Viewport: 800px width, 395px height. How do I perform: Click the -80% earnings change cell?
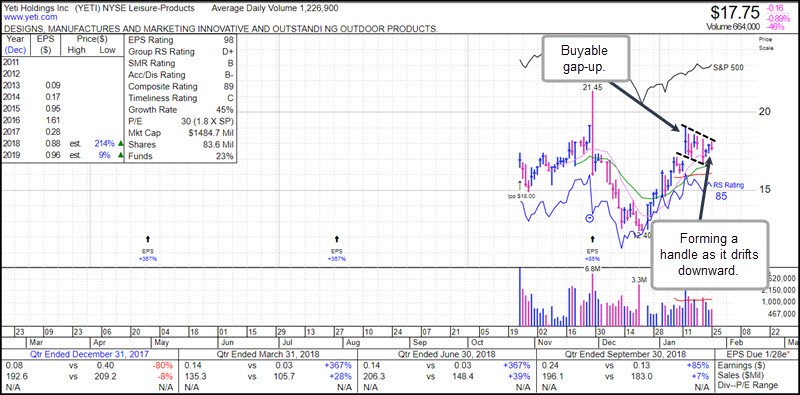click(x=164, y=365)
